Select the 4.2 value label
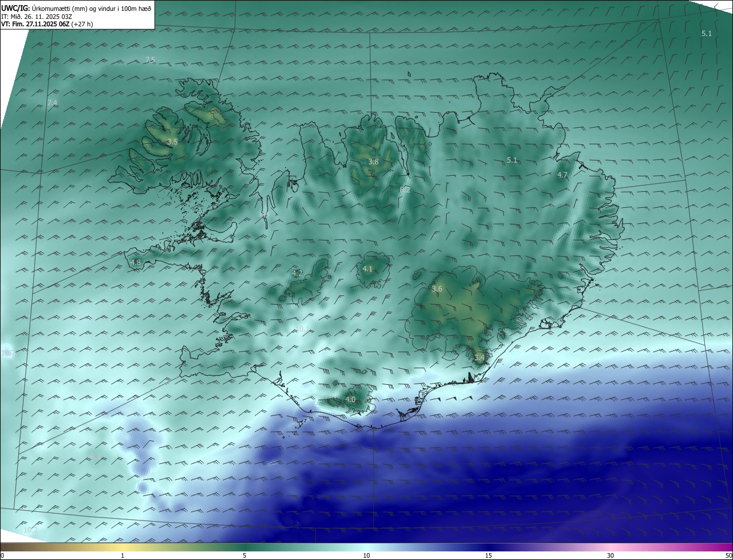The height and width of the screenshot is (560, 733). (x=297, y=273)
